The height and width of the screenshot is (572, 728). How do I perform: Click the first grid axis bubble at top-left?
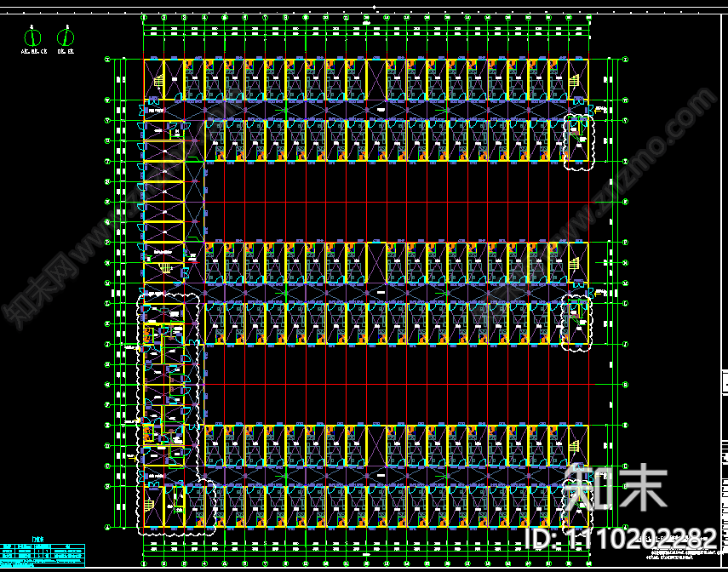[x=144, y=17]
